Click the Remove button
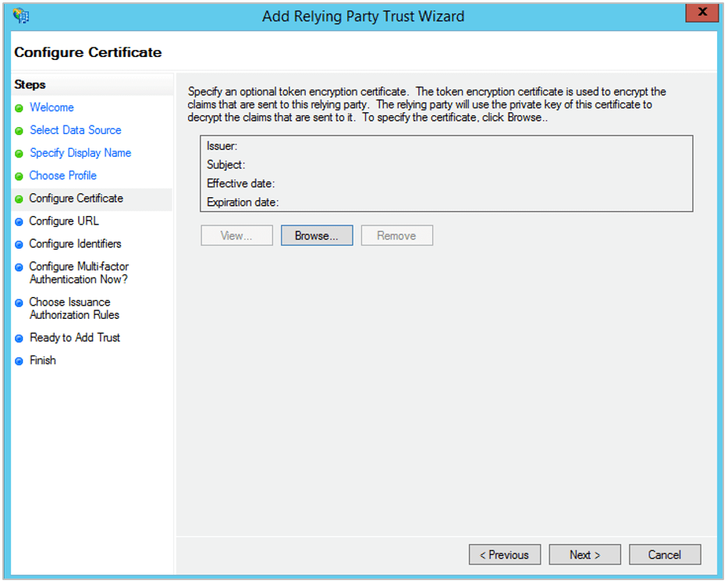This screenshot has height=584, width=728. [x=396, y=235]
